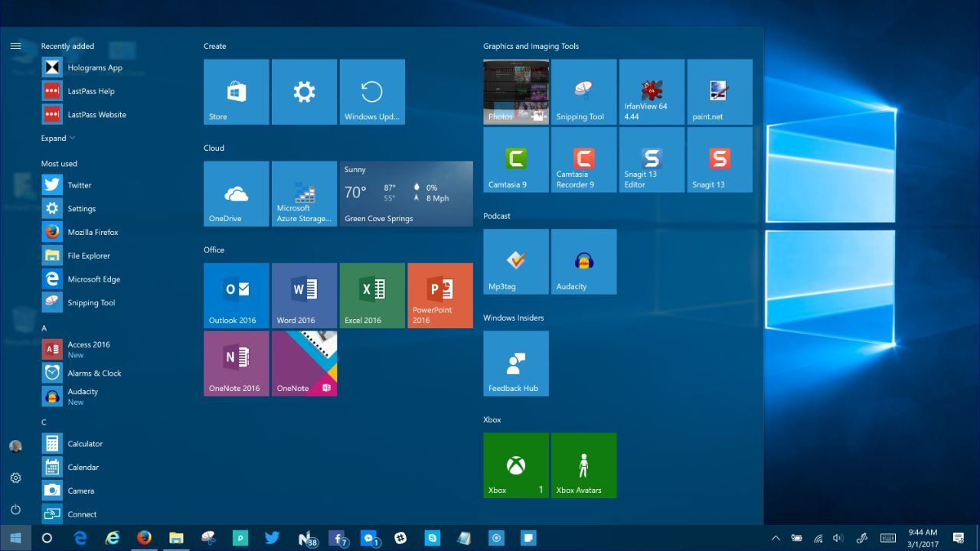Open Skype from the taskbar
The width and height of the screenshot is (980, 551).
point(433,538)
